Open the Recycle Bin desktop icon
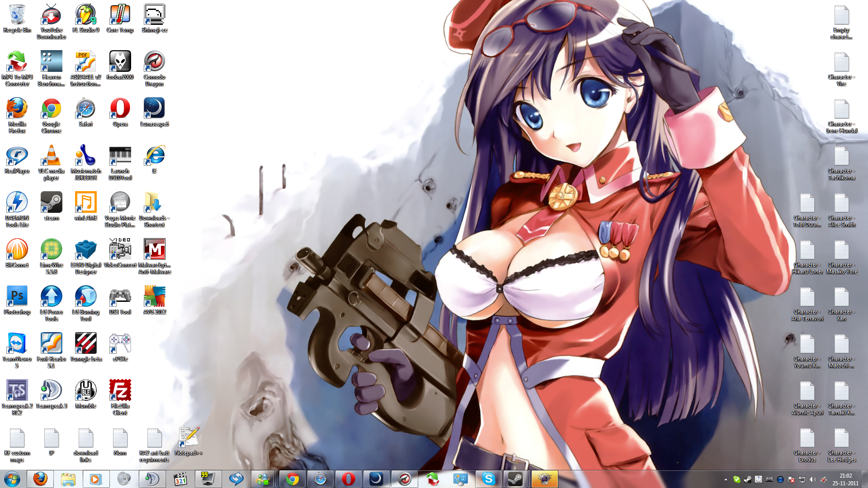868x488 pixels. 17,19
